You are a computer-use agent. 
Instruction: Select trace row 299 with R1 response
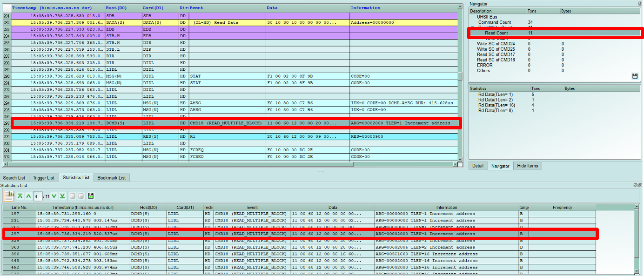230,137
